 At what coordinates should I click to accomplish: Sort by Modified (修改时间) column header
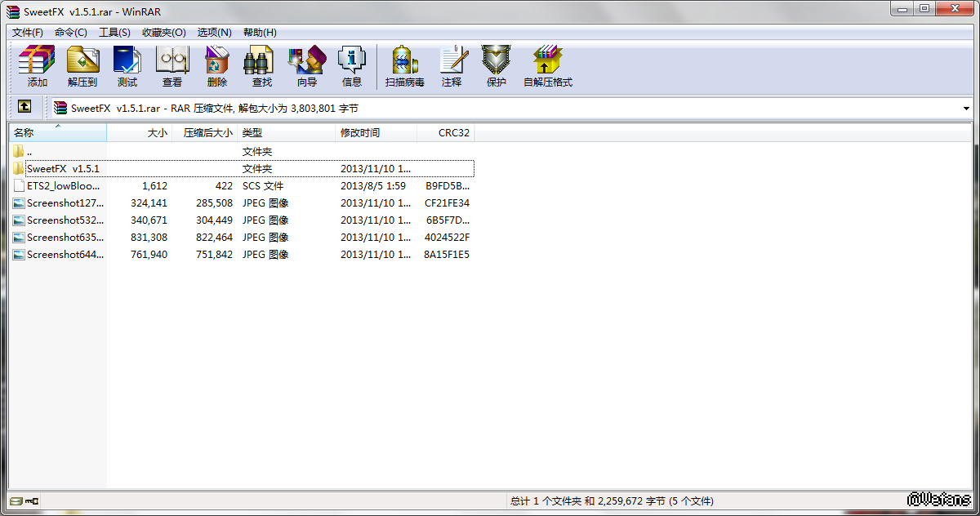click(x=376, y=132)
